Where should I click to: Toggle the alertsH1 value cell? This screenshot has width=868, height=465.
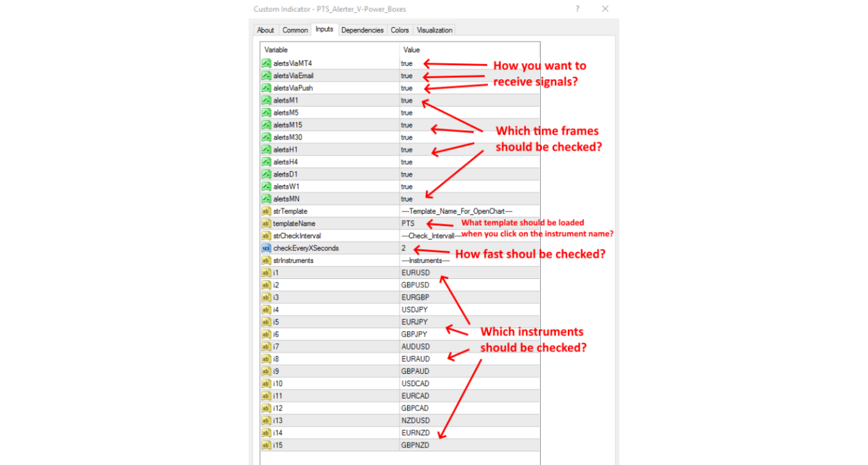[x=407, y=149]
